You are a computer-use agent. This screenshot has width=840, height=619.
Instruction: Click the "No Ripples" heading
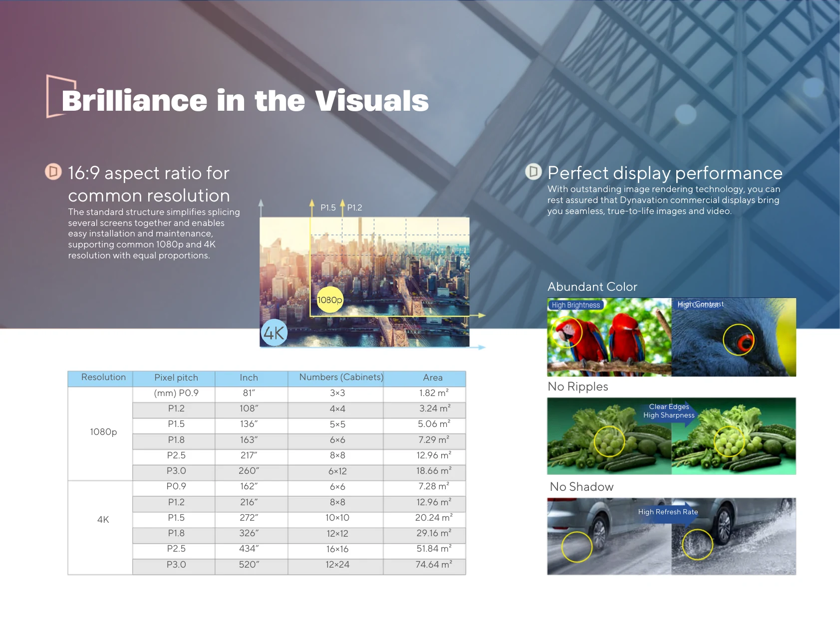(x=577, y=387)
